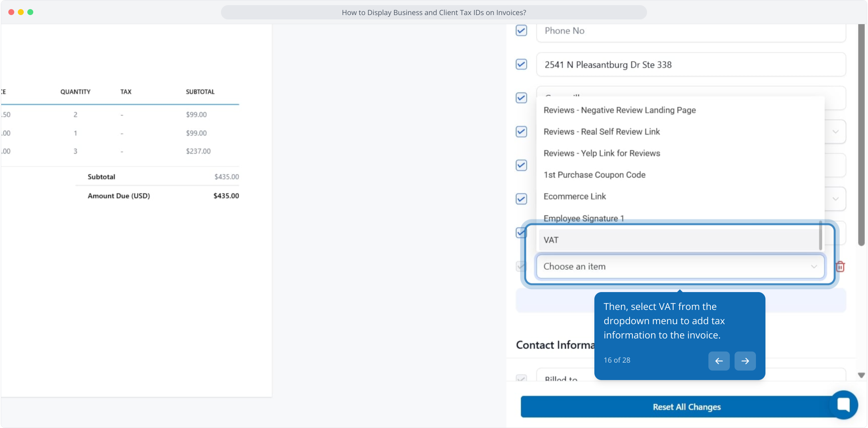Go back to previous tour step arrow
This screenshot has width=868, height=428.
pyautogui.click(x=719, y=361)
